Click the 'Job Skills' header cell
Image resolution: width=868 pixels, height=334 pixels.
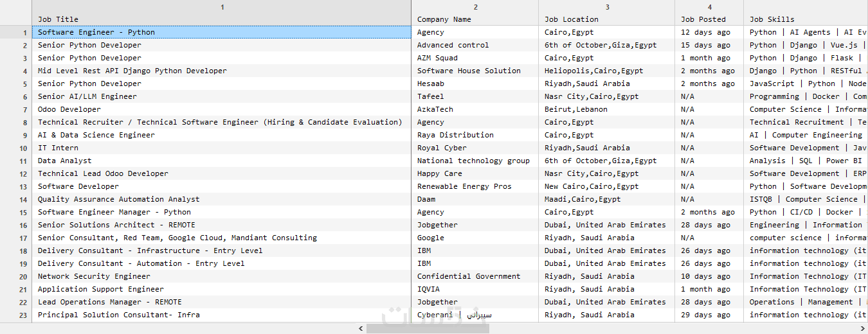[x=806, y=19]
